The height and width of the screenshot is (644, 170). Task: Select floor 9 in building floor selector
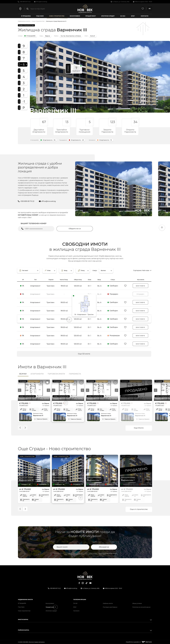[24, 46]
